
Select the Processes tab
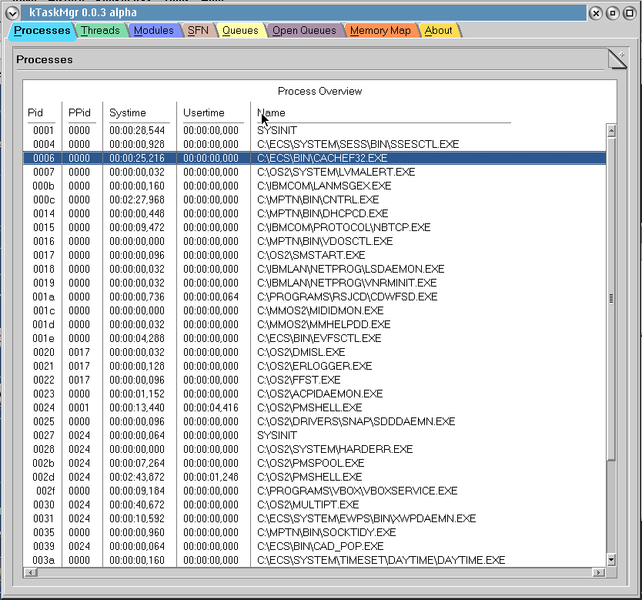(42, 31)
